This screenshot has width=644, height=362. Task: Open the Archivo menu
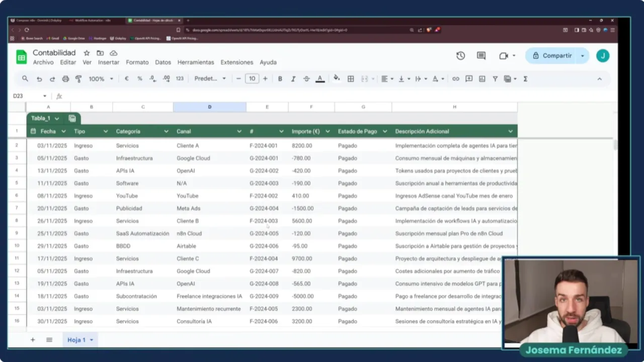[x=43, y=62]
